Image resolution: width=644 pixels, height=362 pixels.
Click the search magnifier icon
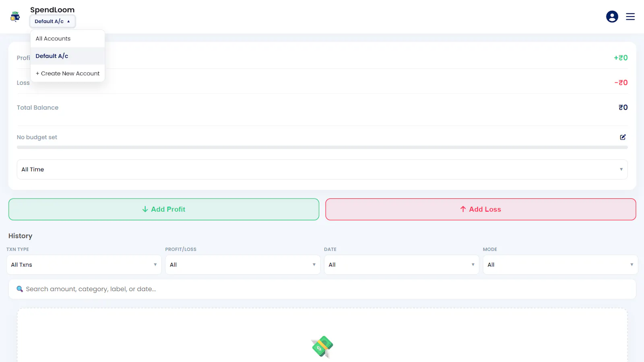[20, 289]
